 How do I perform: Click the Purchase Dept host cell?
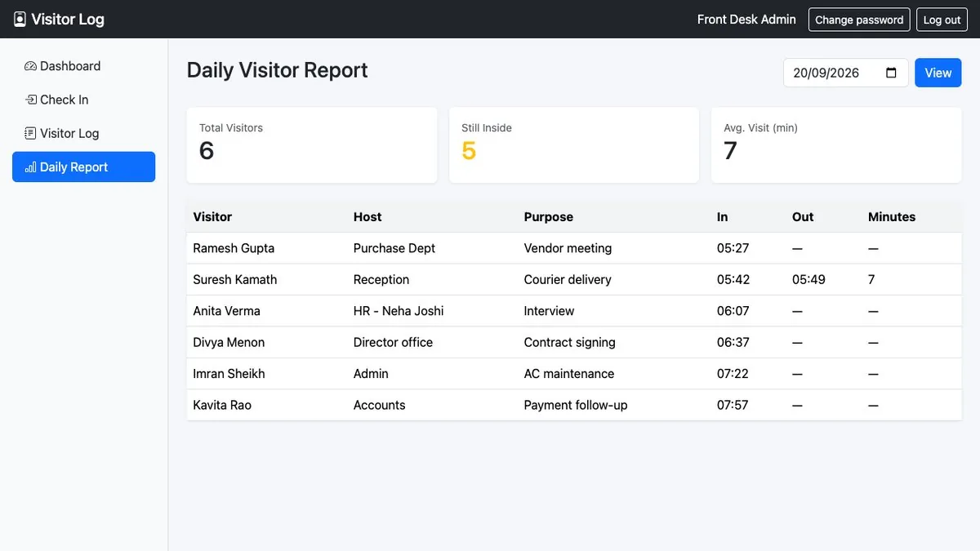(394, 248)
